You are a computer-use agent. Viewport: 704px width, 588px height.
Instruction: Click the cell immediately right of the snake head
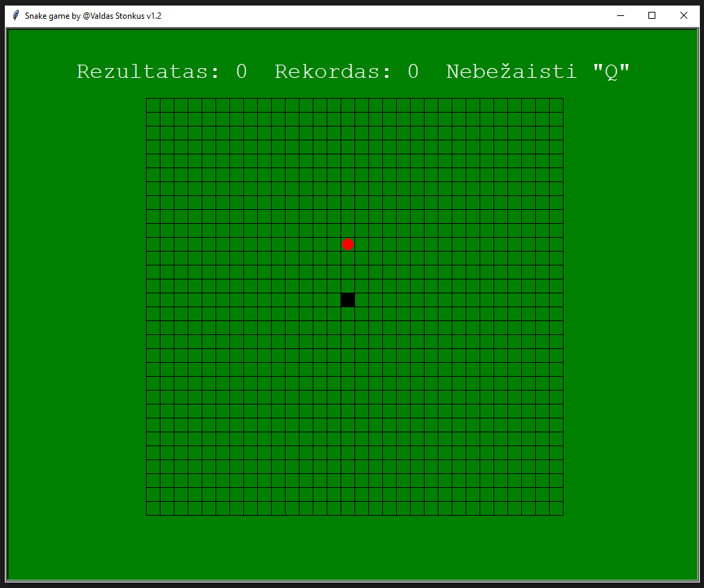click(361, 300)
